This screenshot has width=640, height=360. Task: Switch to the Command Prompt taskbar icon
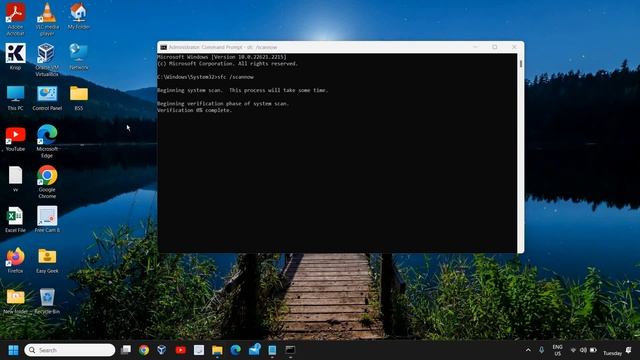point(290,350)
